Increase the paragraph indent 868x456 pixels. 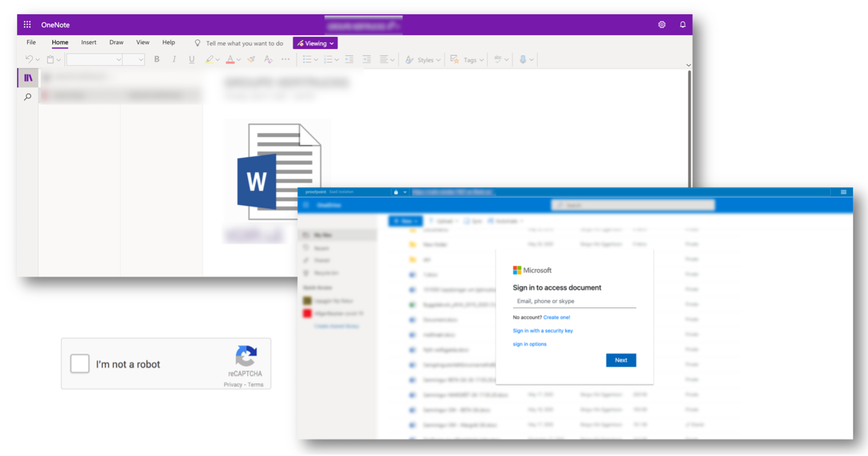367,60
